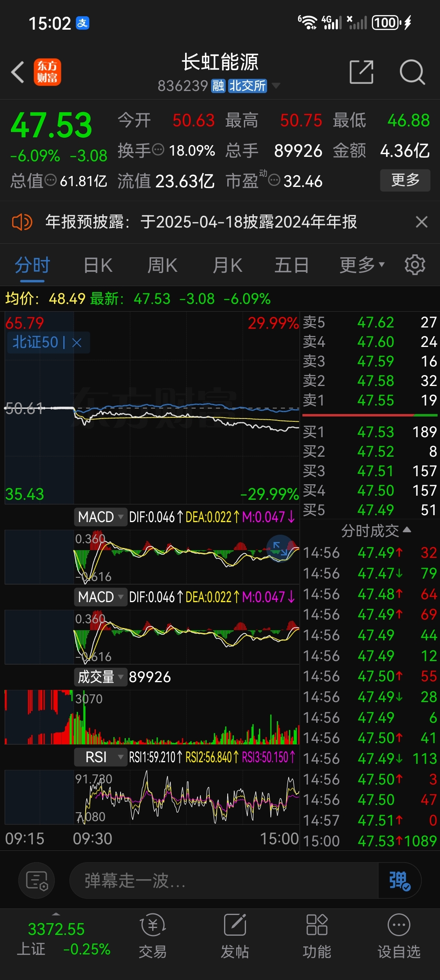
Task: Open chart settings gear
Action: click(x=415, y=265)
